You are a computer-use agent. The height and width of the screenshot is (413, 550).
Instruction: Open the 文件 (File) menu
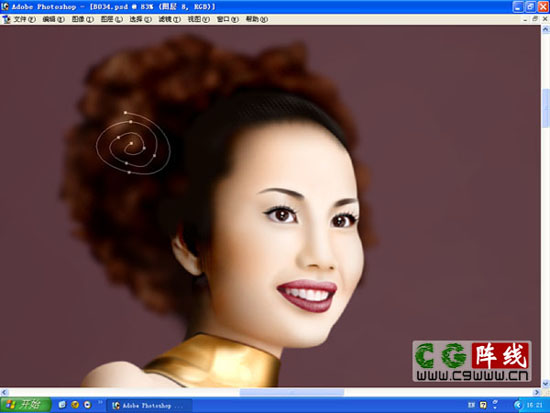pos(25,19)
